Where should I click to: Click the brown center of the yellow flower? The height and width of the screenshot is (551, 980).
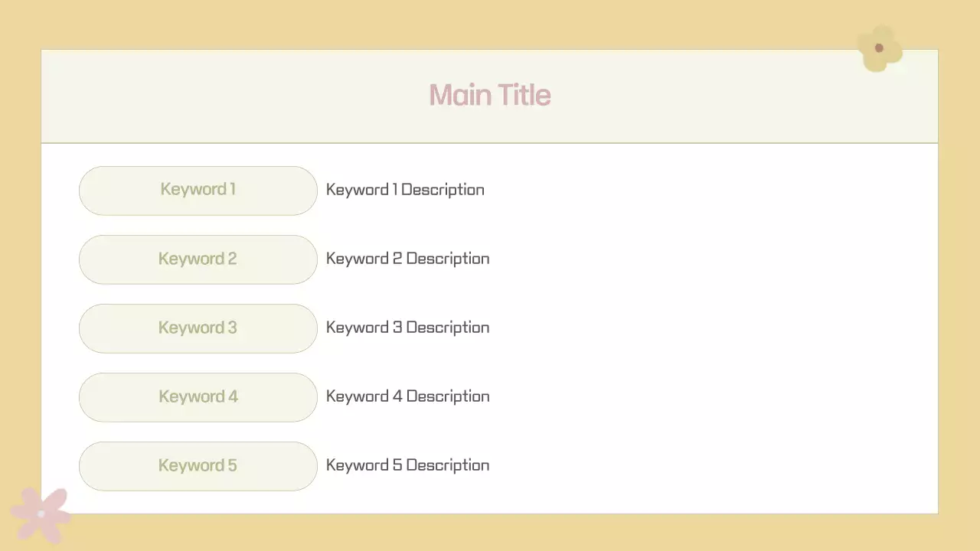click(x=879, y=48)
